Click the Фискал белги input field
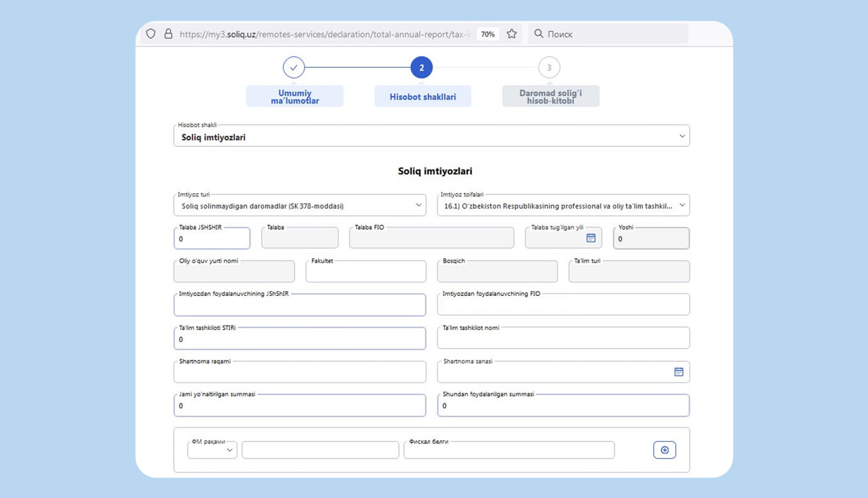Screen dimensions: 868x498 509,451
